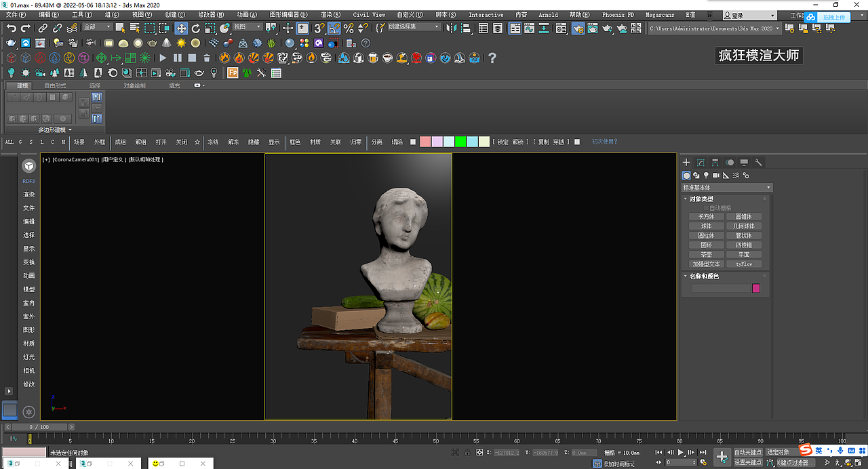The image size is (868, 469).
Task: Click the question mark help icon
Action: pos(492,58)
